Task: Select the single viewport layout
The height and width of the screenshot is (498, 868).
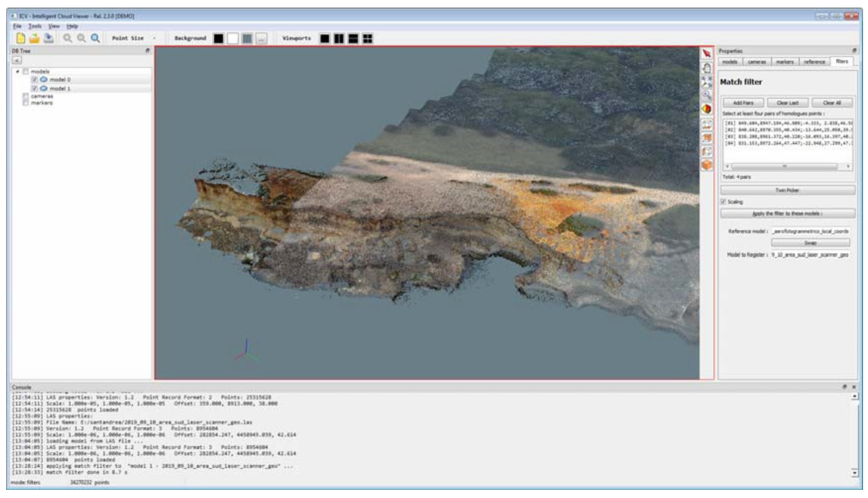Action: pos(325,39)
